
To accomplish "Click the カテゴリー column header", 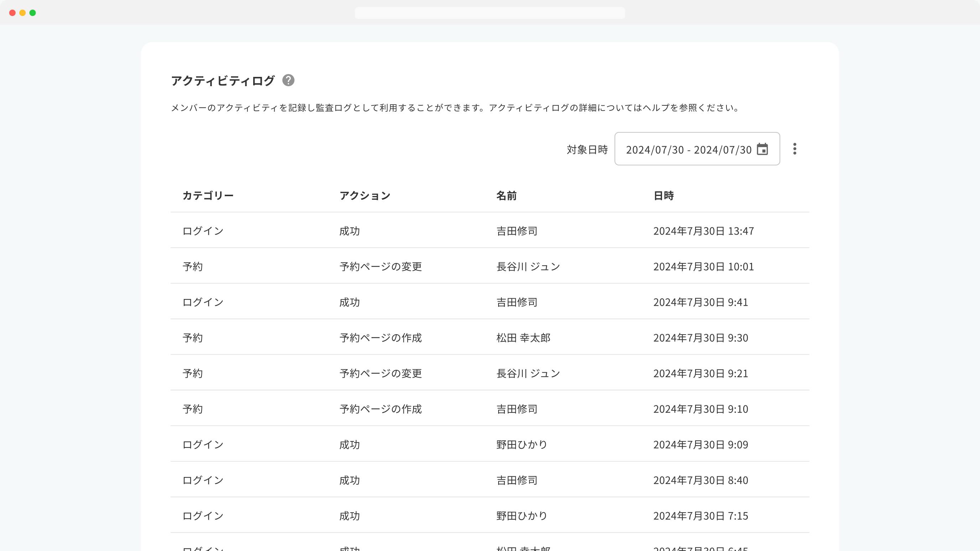I will [x=208, y=195].
